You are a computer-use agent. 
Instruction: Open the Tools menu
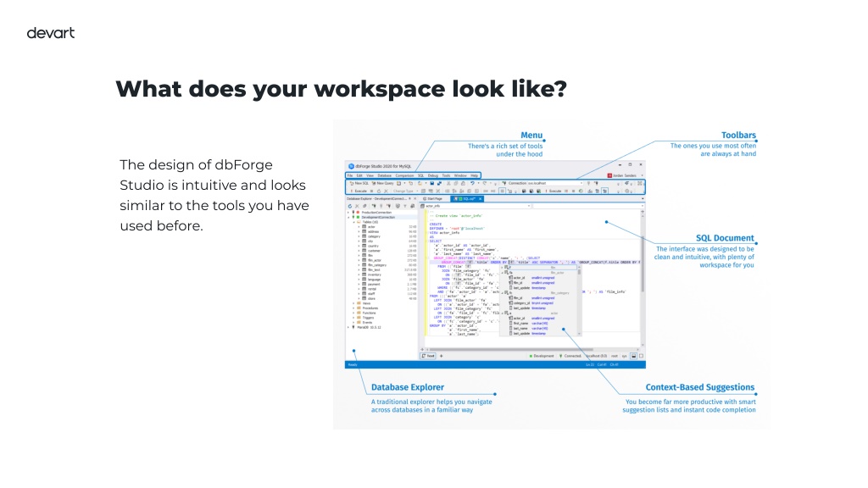tap(446, 175)
